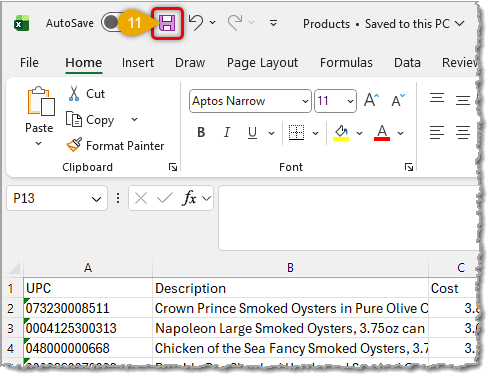Activate the Format Painter tool
Screen dimensions: 494x380
point(115,145)
